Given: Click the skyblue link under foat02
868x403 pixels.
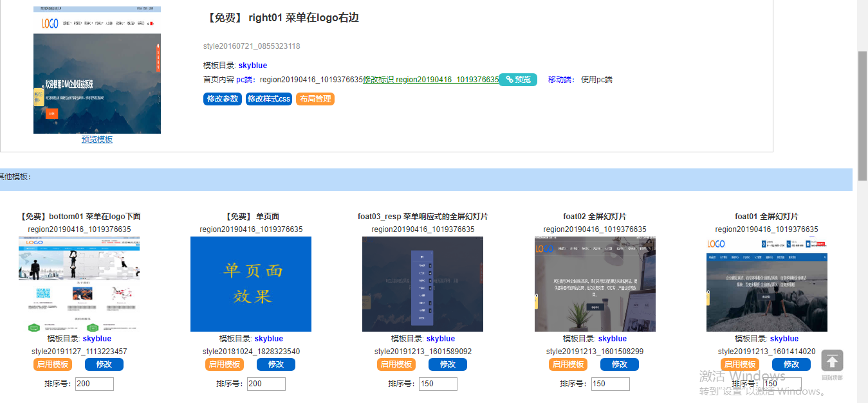Looking at the screenshot, I should tap(612, 338).
